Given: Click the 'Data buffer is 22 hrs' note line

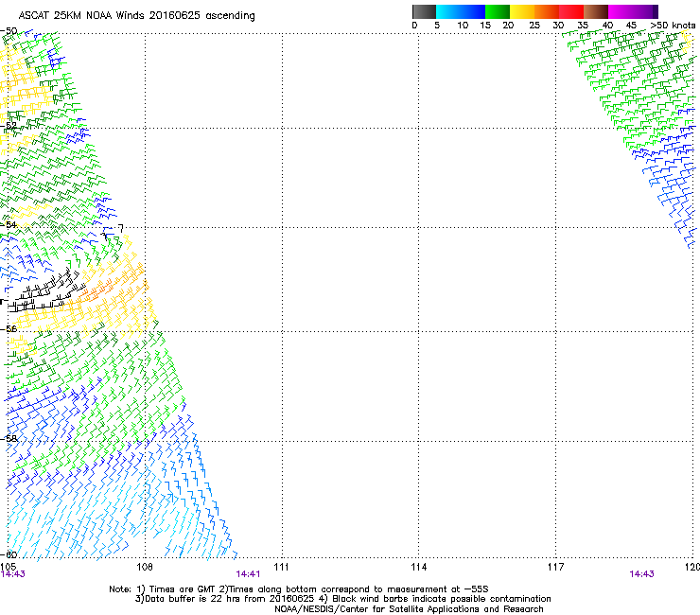Looking at the screenshot, I should pos(342,599).
